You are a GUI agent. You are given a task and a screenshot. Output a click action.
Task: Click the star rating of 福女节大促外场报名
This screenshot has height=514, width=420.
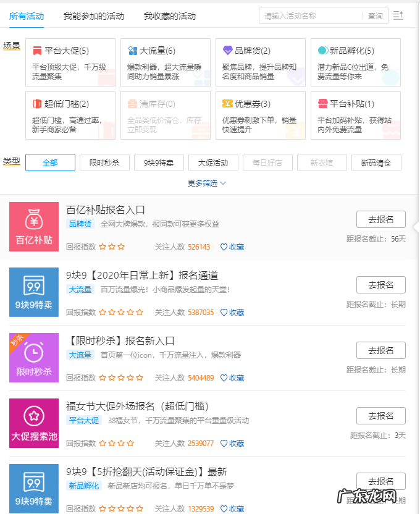pos(117,444)
